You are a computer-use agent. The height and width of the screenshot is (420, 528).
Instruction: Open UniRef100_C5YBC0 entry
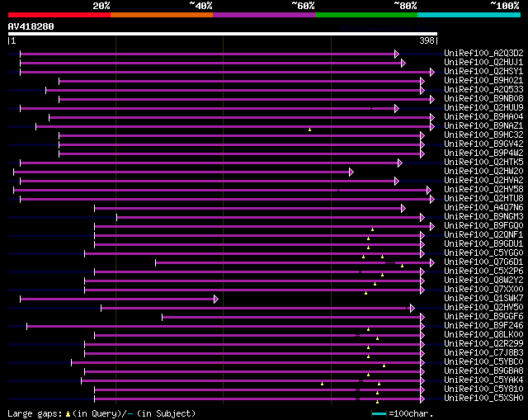(x=483, y=362)
